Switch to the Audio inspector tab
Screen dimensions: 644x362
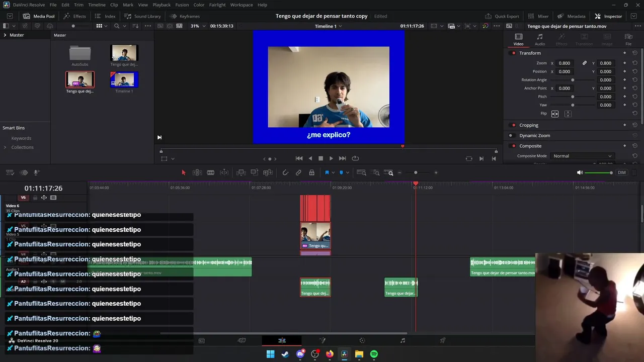tap(539, 40)
